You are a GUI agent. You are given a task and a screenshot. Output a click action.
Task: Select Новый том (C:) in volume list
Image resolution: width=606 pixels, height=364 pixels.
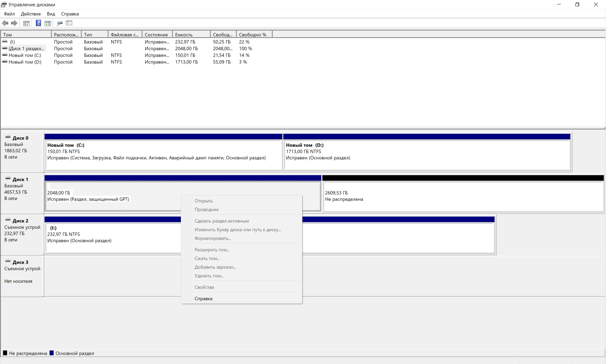point(136,55)
